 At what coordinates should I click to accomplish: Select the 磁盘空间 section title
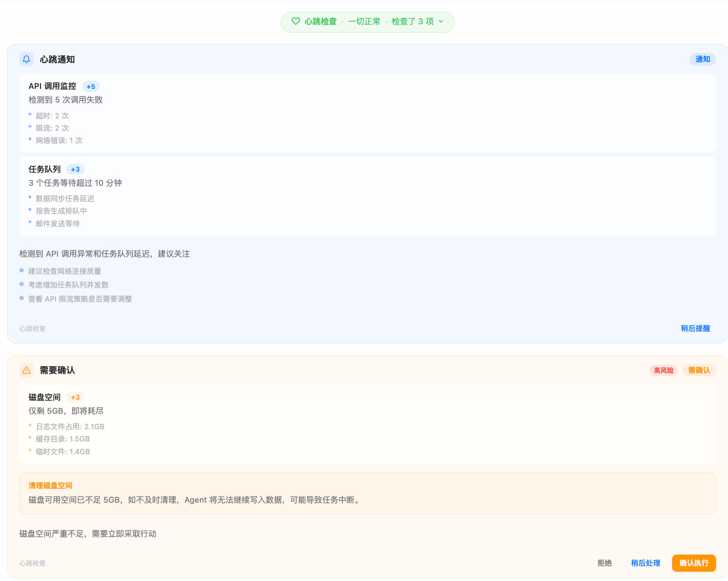pyautogui.click(x=44, y=397)
